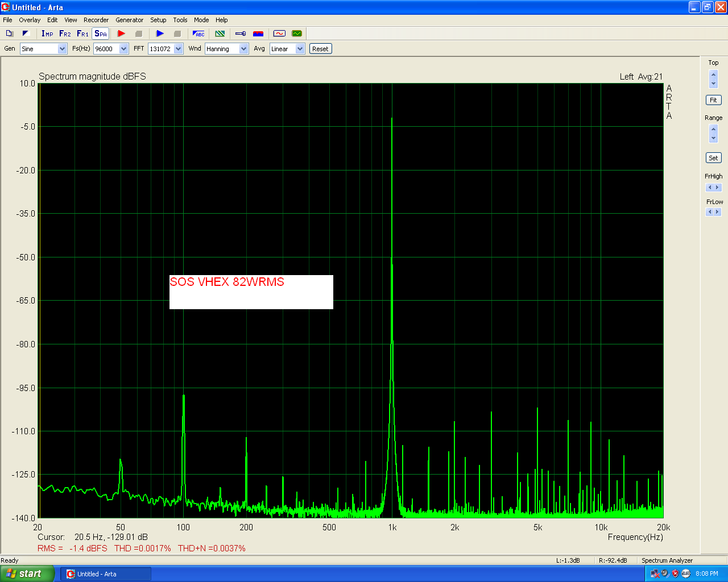Viewport: 728px width, 582px height.
Task: Click the Untitled - Arta taskbar button
Action: coord(106,574)
